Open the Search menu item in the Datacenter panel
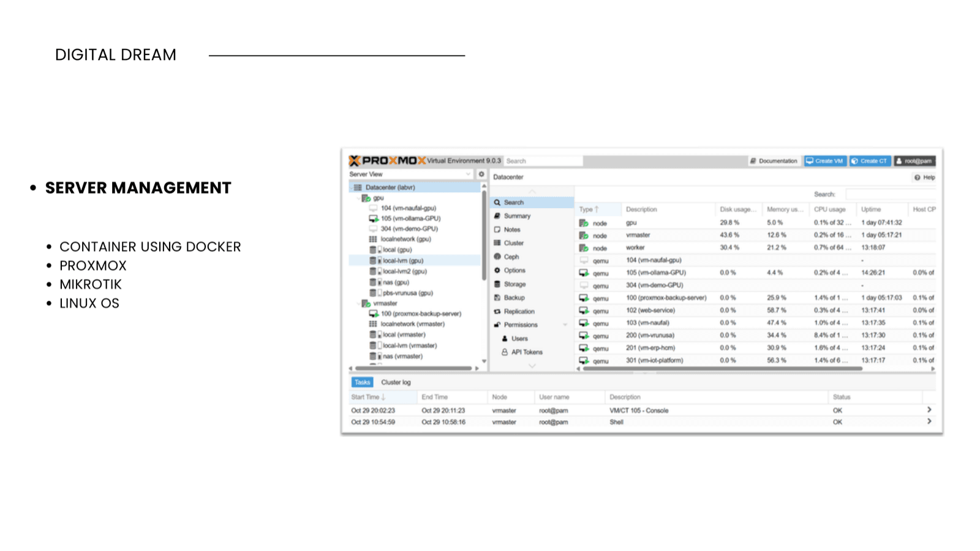Viewport: 980px width, 551px height. pos(532,203)
